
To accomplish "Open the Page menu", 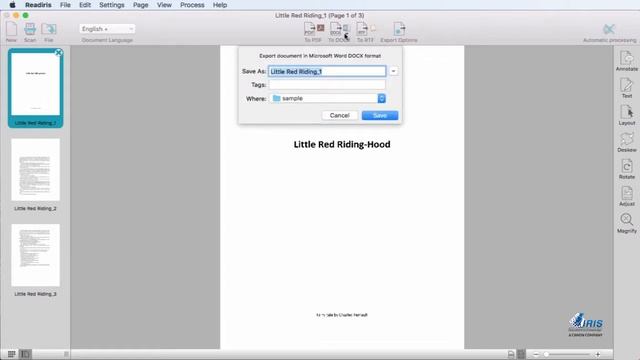I will coord(140,5).
